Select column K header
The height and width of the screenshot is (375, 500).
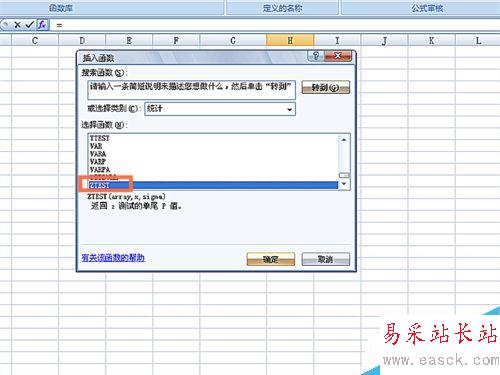pyautogui.click(x=432, y=41)
